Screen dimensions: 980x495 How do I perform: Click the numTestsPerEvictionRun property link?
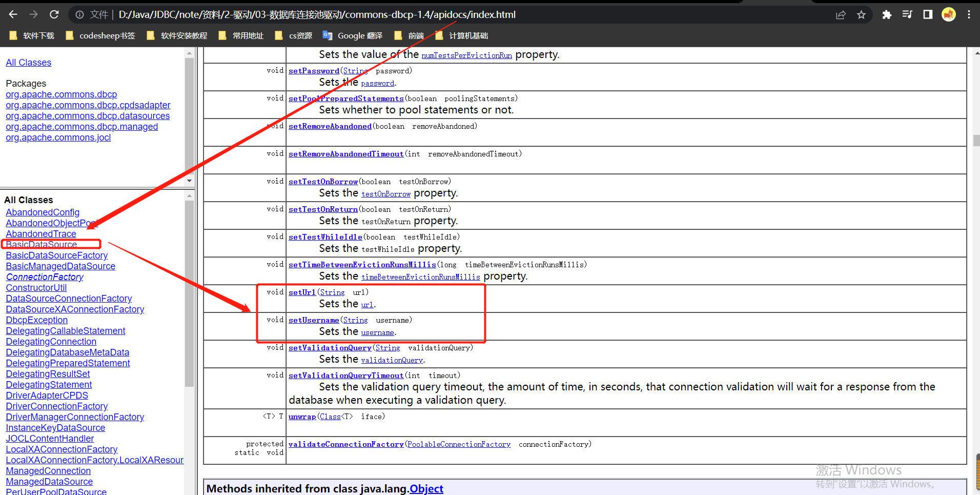pyautogui.click(x=467, y=55)
